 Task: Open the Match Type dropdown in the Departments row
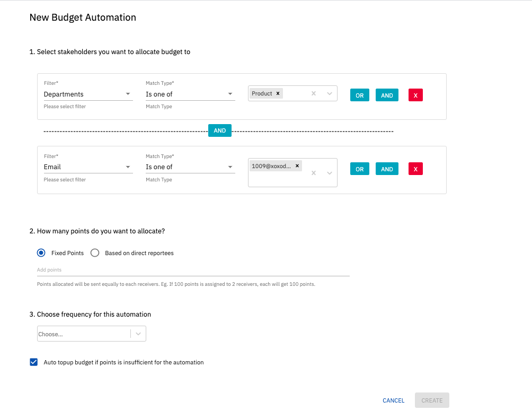pyautogui.click(x=190, y=94)
